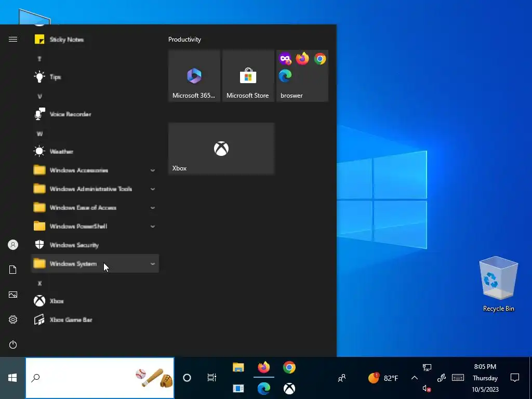Switch to Firefox on the taskbar
Image resolution: width=532 pixels, height=399 pixels.
click(263, 367)
